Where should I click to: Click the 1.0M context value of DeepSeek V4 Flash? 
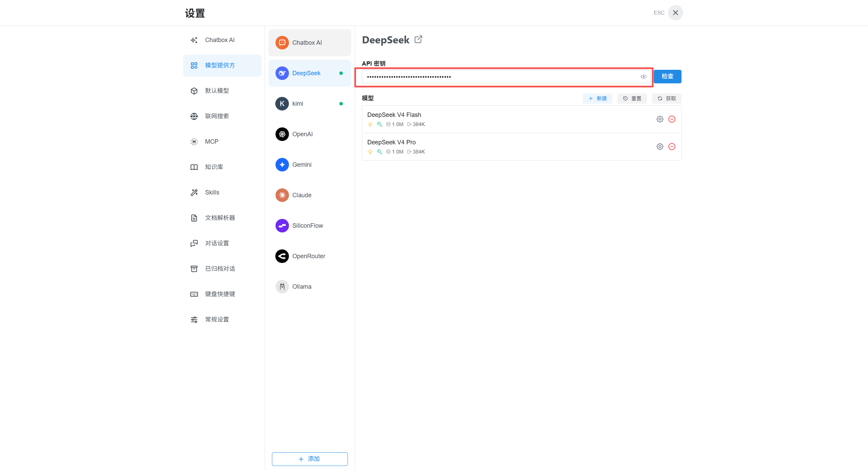click(398, 124)
